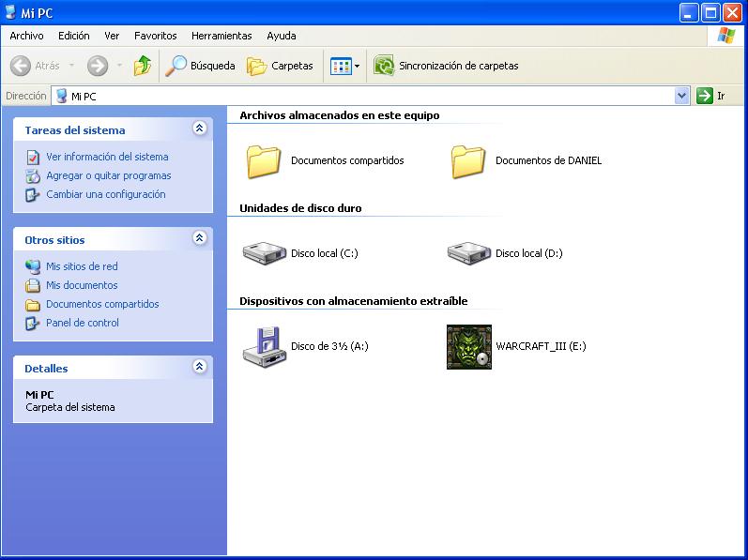Click the Otros sitios heading
Screen dimensions: 748x560
(54, 240)
